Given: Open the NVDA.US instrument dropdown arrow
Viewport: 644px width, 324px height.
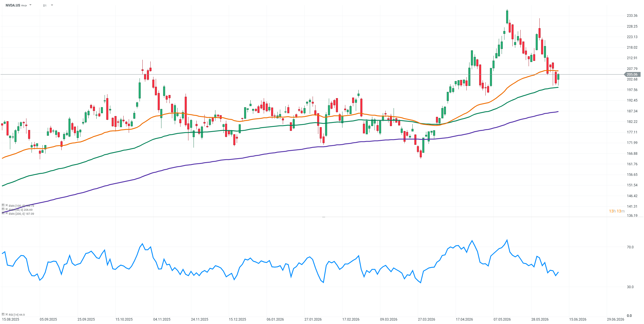Looking at the screenshot, I should coord(30,5).
